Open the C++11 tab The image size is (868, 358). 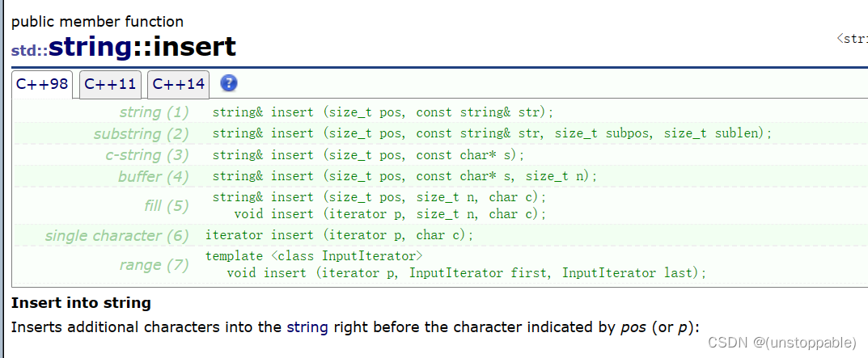pyautogui.click(x=110, y=84)
